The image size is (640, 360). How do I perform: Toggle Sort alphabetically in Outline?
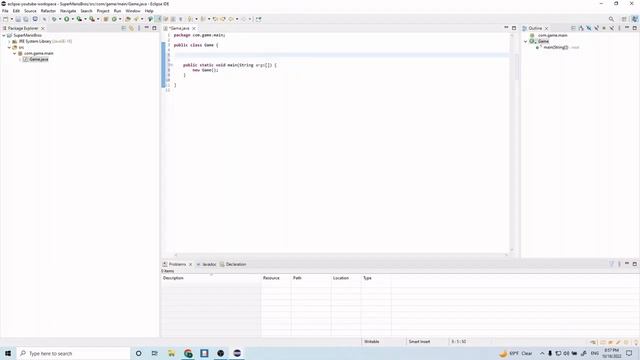[x=581, y=28]
